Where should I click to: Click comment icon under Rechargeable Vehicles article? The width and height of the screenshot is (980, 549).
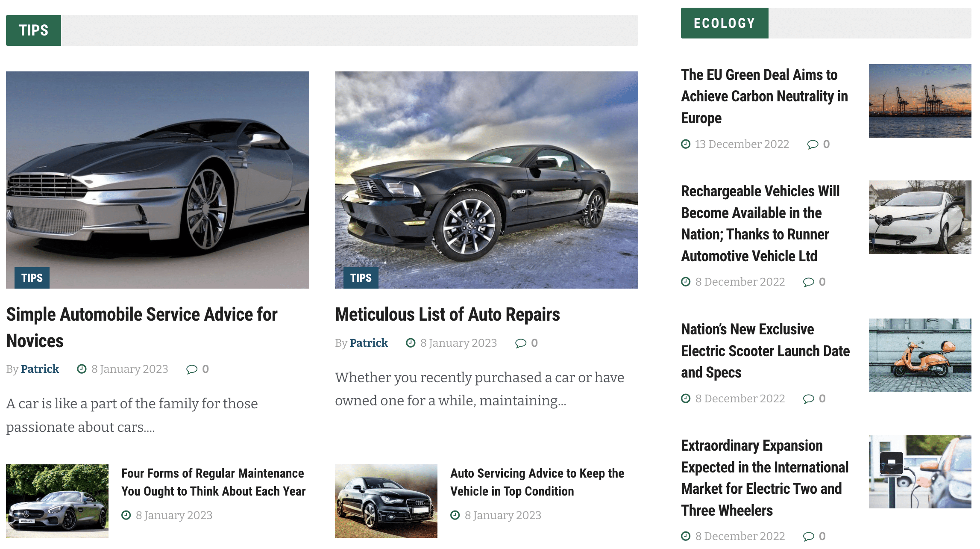(x=808, y=282)
